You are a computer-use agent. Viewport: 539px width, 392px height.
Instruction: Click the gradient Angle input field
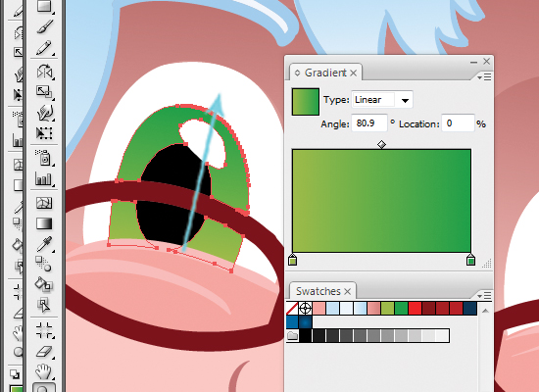[x=369, y=123]
